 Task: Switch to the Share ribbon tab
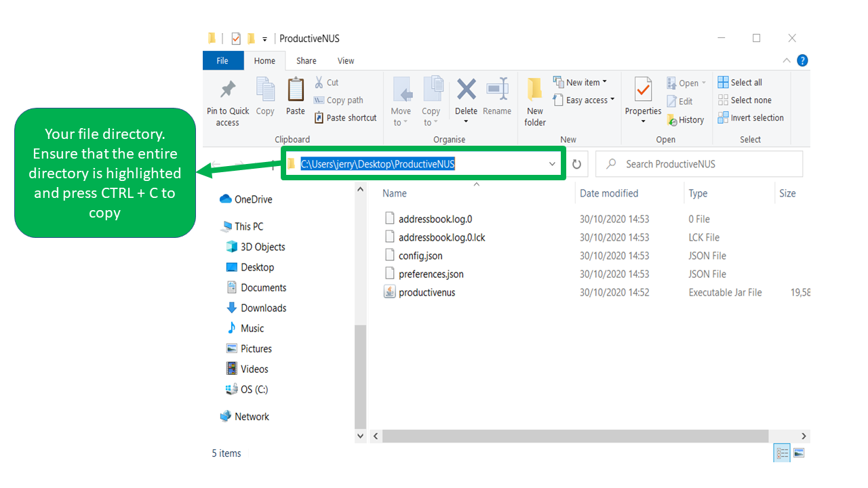tap(307, 60)
